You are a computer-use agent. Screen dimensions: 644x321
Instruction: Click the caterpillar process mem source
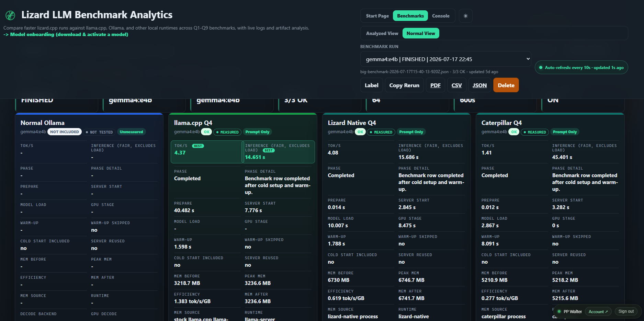504,317
